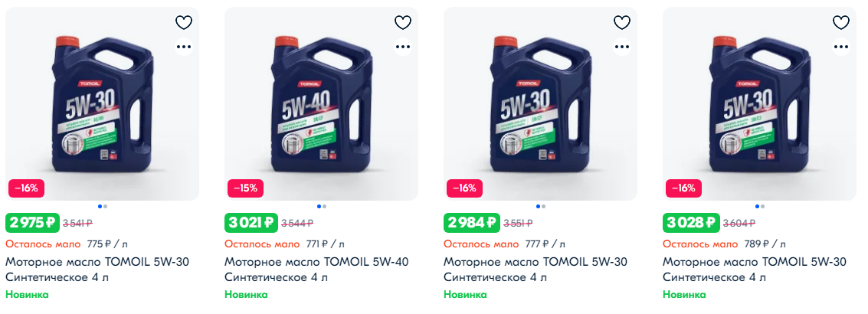Open three-dot menu on 3 028 ₽ product
868x314 pixels.
pos(841,47)
